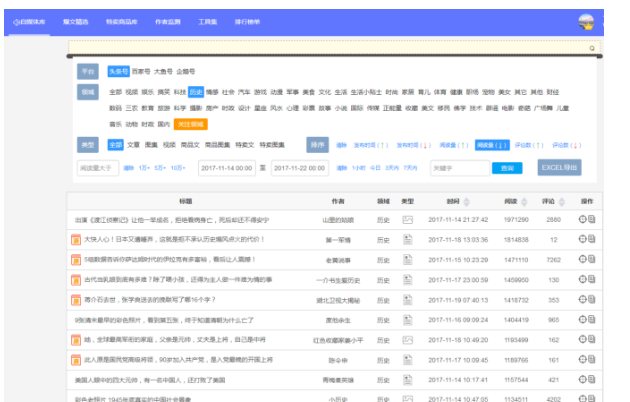Screen dimensions: 630x402
Task: Click the search icon in the yellow notice bar
Action: (591, 47)
